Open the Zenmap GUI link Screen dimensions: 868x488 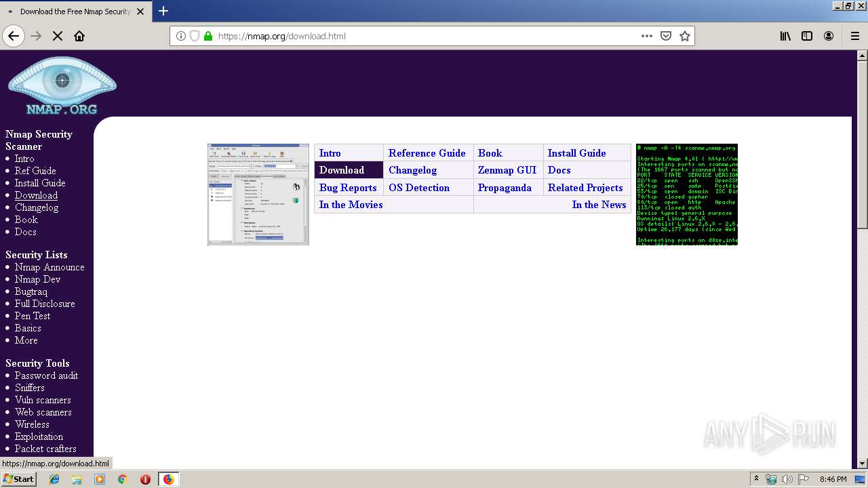pyautogui.click(x=507, y=170)
